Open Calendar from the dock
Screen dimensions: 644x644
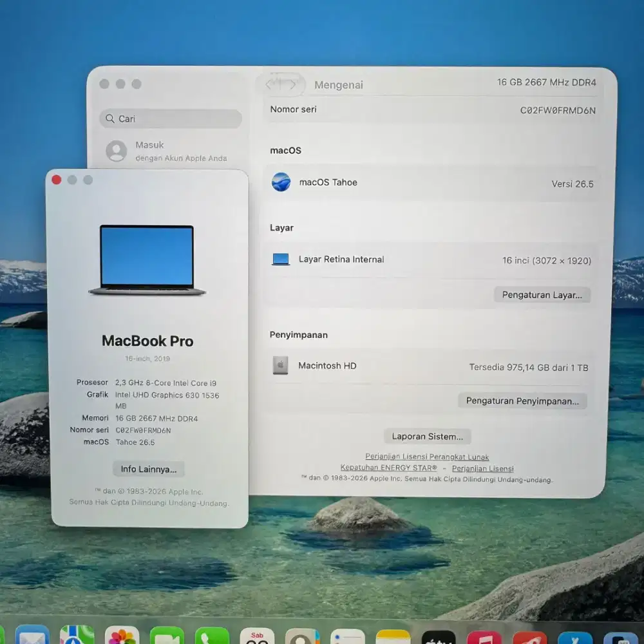coord(257,636)
